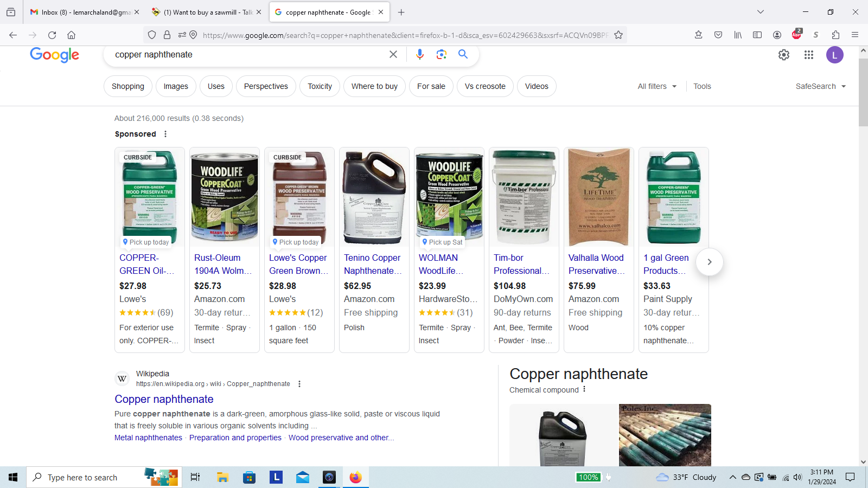Open the treated poles image in knowledge panel

(665, 435)
